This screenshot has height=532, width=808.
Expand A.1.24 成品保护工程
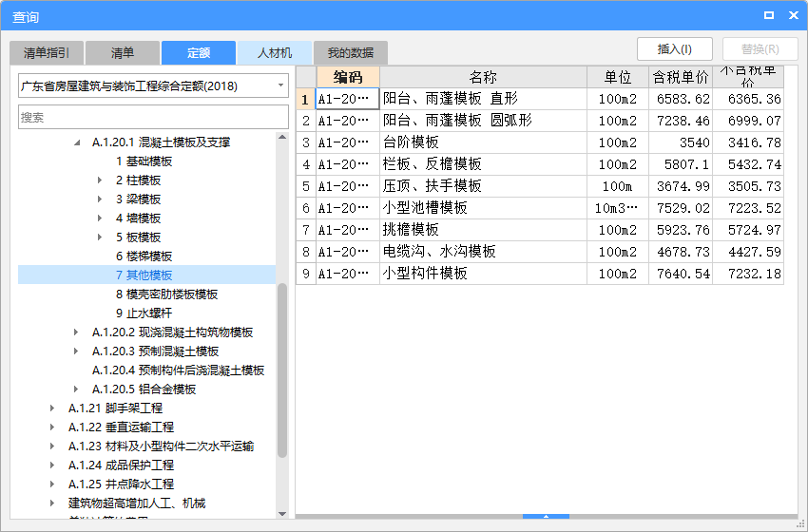pyautogui.click(x=52, y=465)
